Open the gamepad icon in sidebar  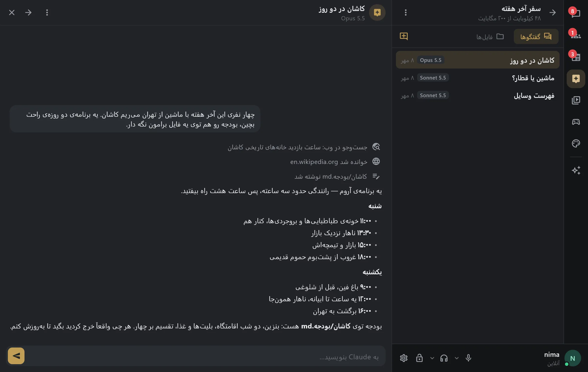576,122
